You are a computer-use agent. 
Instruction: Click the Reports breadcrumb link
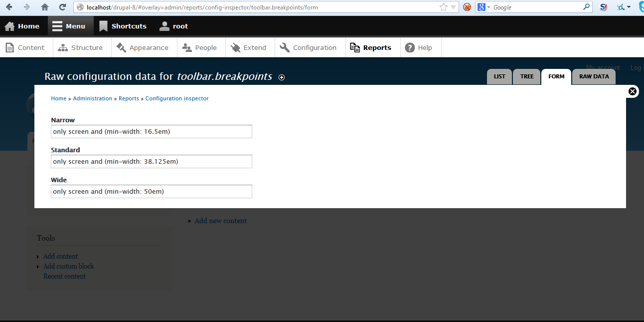(129, 98)
